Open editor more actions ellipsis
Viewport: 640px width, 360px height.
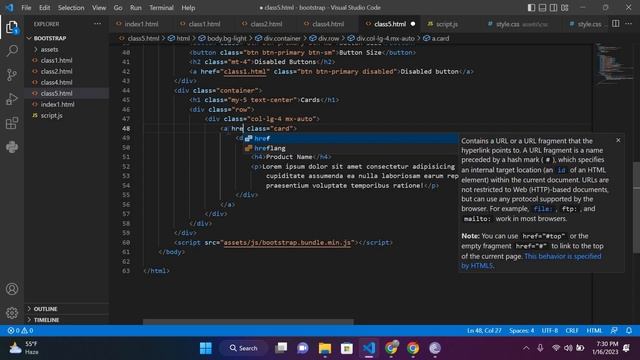[629, 24]
